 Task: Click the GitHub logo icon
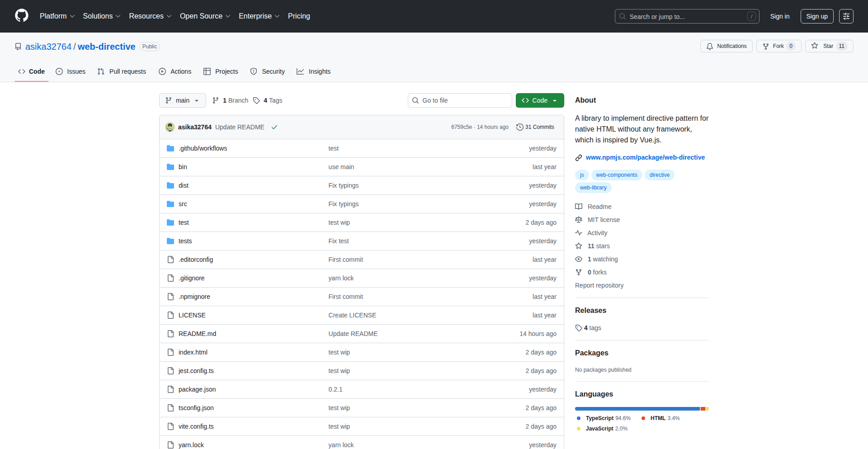(22, 16)
